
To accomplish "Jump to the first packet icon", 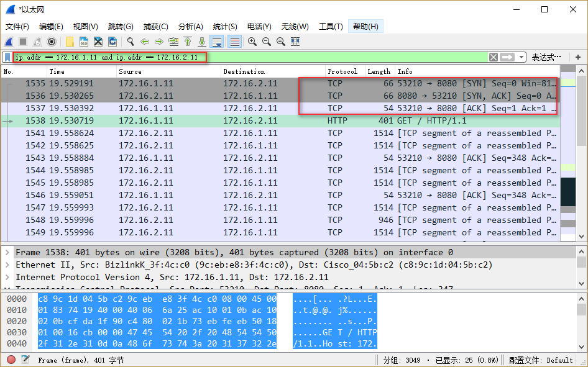I will click(x=188, y=42).
